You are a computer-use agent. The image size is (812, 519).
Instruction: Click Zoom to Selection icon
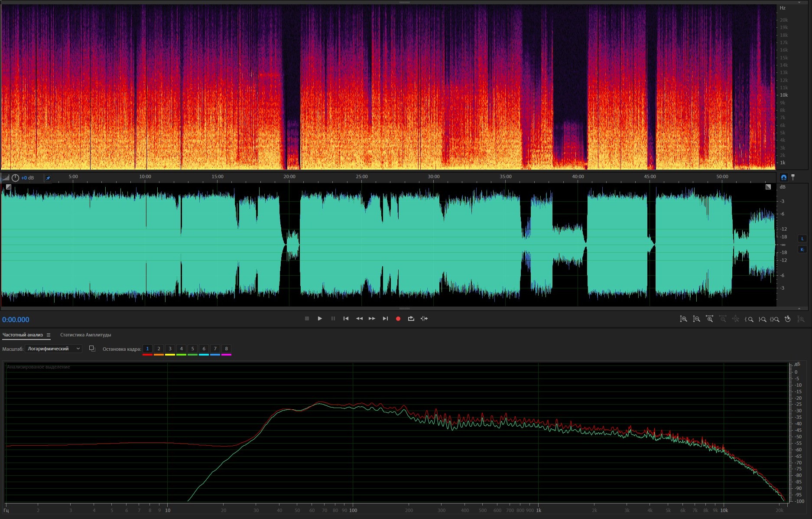pyautogui.click(x=775, y=320)
